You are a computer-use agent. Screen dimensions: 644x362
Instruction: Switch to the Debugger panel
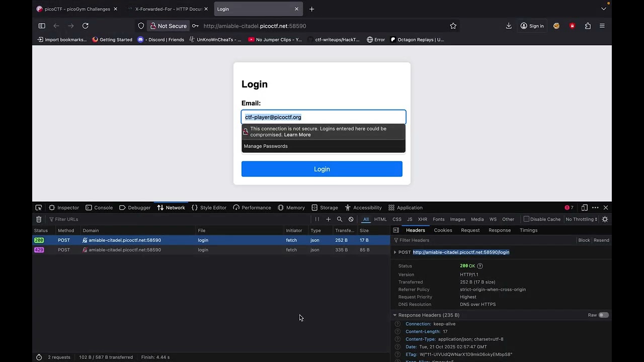pos(135,208)
